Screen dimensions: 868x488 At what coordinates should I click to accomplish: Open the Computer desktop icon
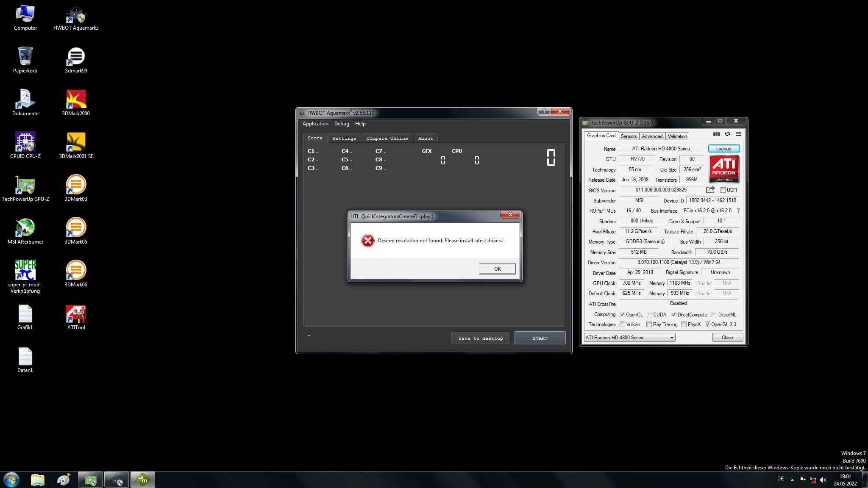[25, 18]
